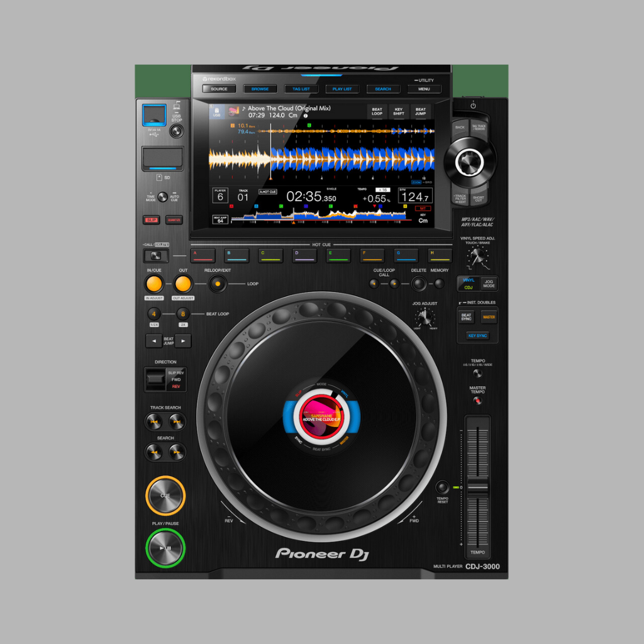Click the SHORTCUT button
This screenshot has width=644, height=644.
(479, 199)
